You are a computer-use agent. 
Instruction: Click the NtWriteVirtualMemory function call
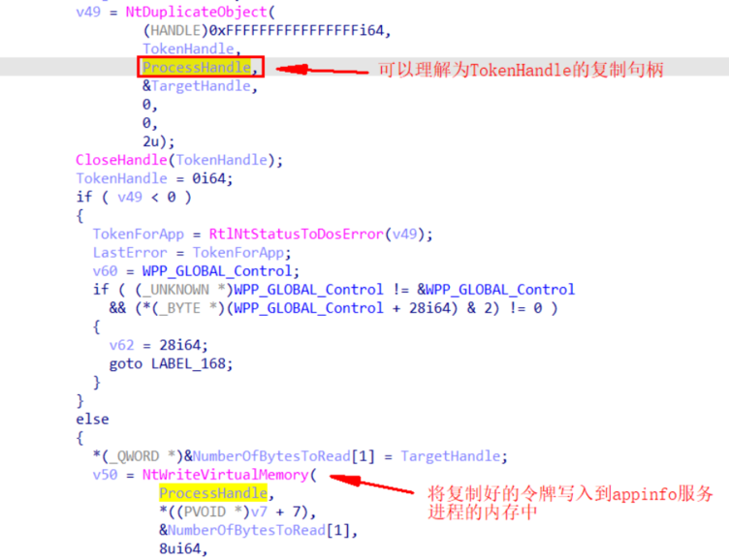pyautogui.click(x=226, y=475)
